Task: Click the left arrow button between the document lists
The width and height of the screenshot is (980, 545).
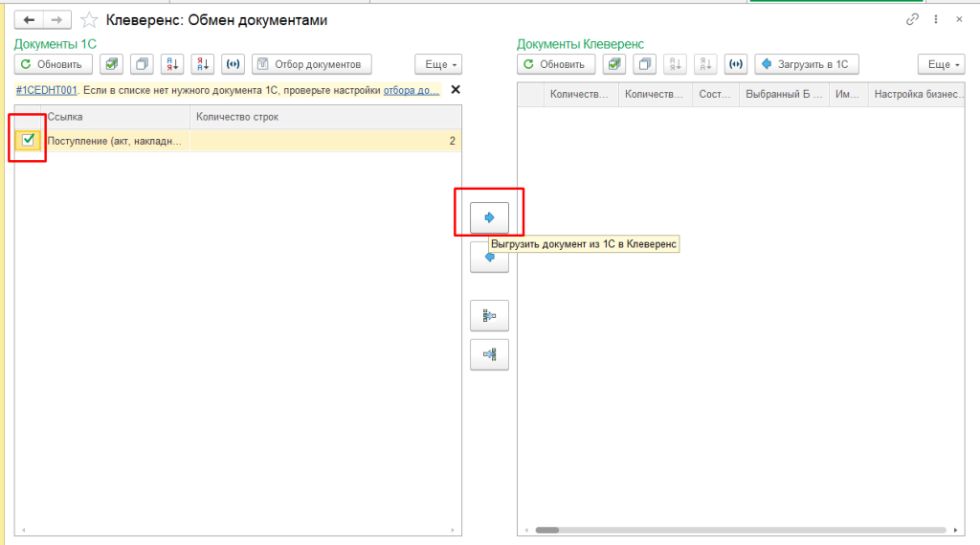Action: pyautogui.click(x=489, y=259)
